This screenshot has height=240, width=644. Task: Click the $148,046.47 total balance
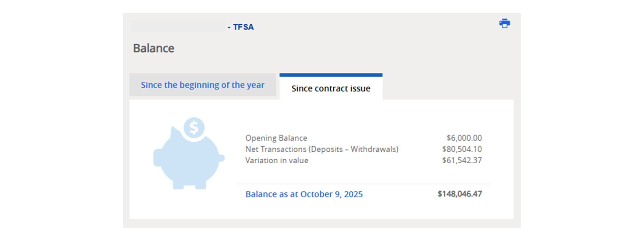(x=460, y=194)
